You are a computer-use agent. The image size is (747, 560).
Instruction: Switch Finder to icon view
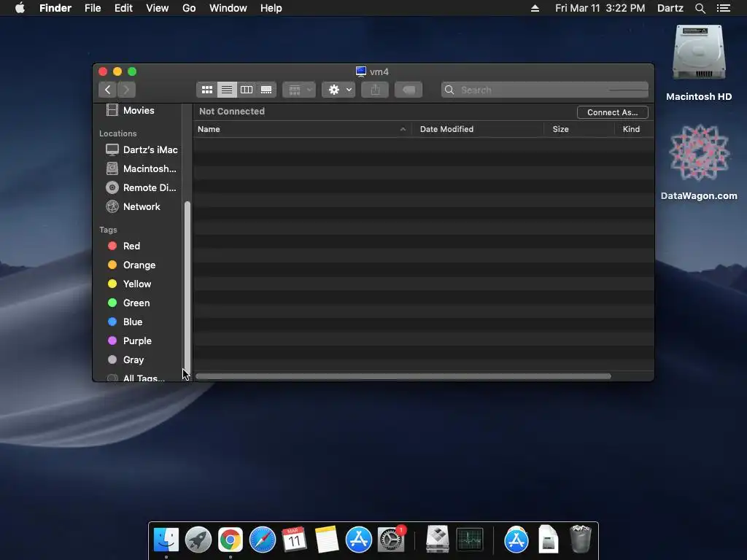[x=206, y=90]
